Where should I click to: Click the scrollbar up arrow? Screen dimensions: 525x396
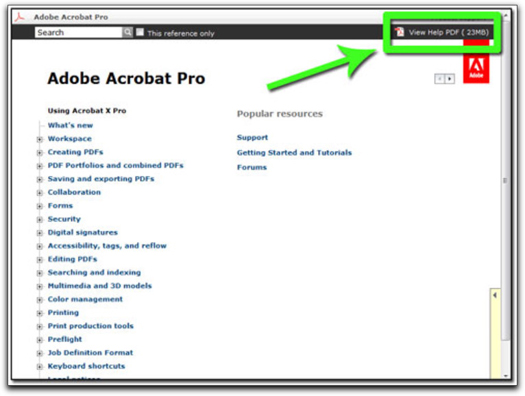(x=506, y=15)
